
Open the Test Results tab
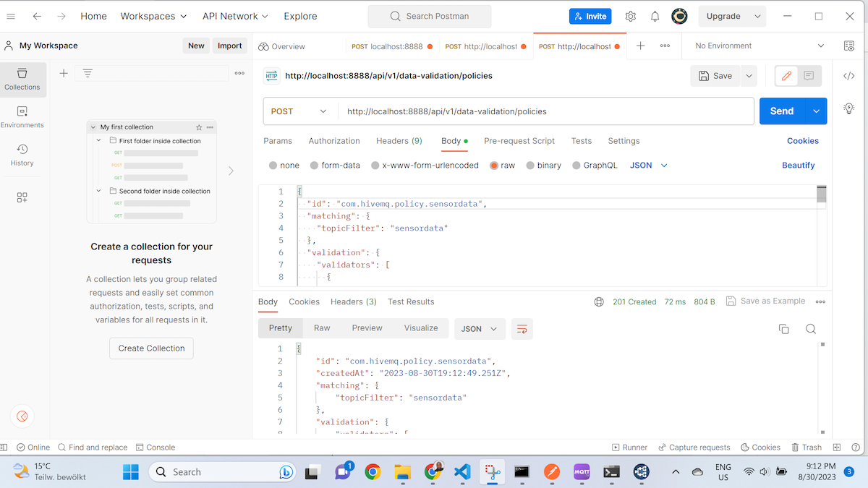click(411, 301)
